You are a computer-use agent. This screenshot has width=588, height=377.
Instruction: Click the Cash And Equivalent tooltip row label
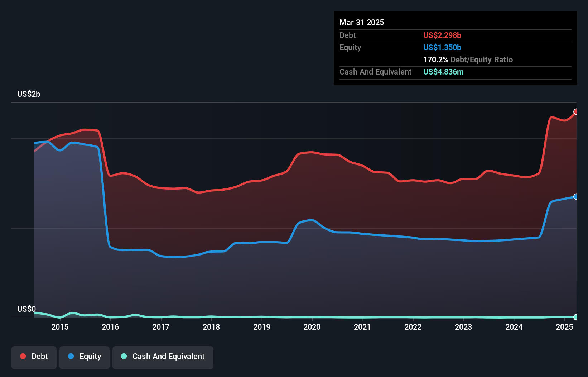375,72
